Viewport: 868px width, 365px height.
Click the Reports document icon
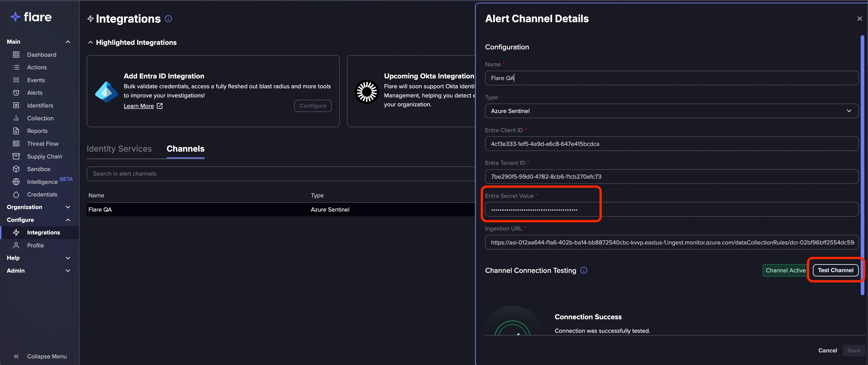click(x=16, y=131)
